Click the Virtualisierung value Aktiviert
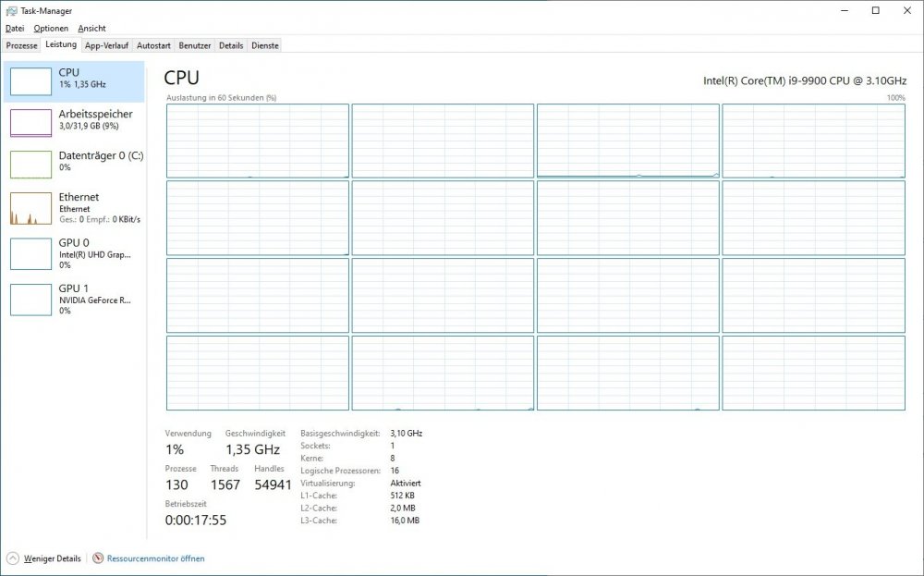The width and height of the screenshot is (924, 576). (406, 483)
